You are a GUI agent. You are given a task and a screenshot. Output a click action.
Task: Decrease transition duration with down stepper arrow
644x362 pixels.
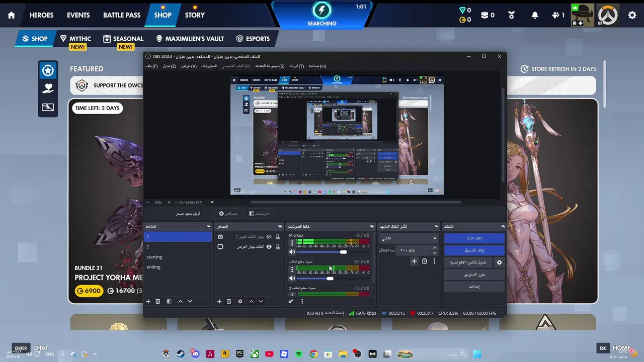(435, 252)
